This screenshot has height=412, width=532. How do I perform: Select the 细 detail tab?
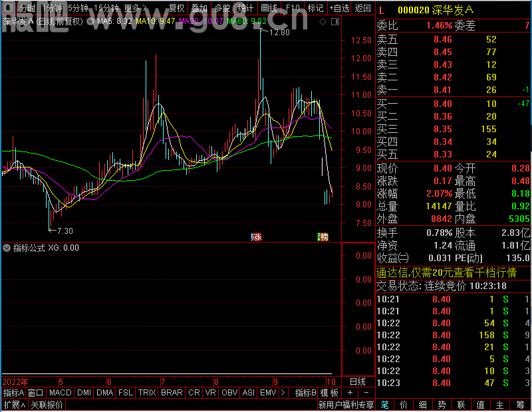point(422,405)
